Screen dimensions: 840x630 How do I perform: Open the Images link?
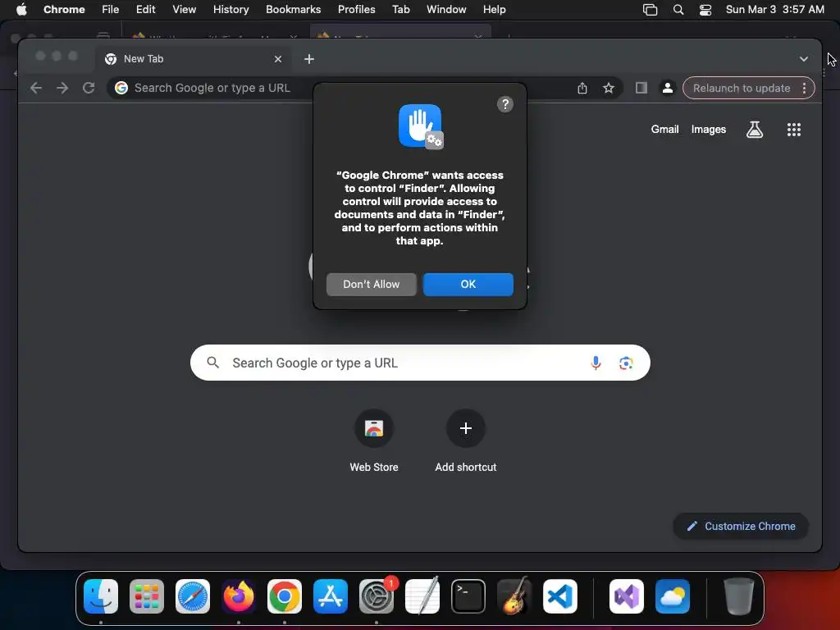(708, 129)
